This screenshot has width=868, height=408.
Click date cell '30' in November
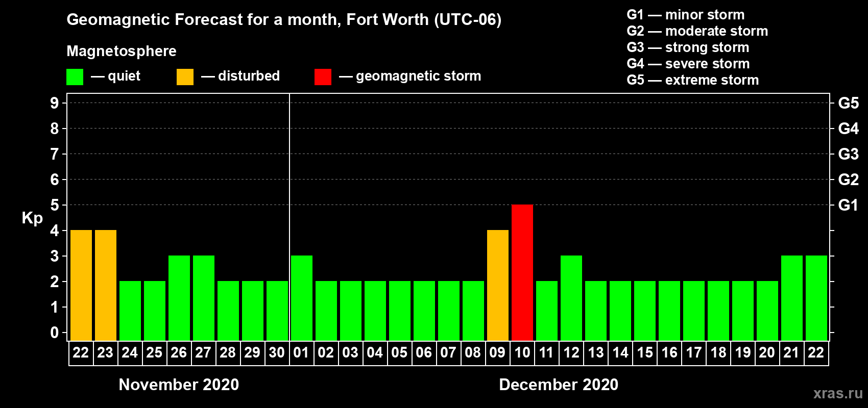(277, 353)
